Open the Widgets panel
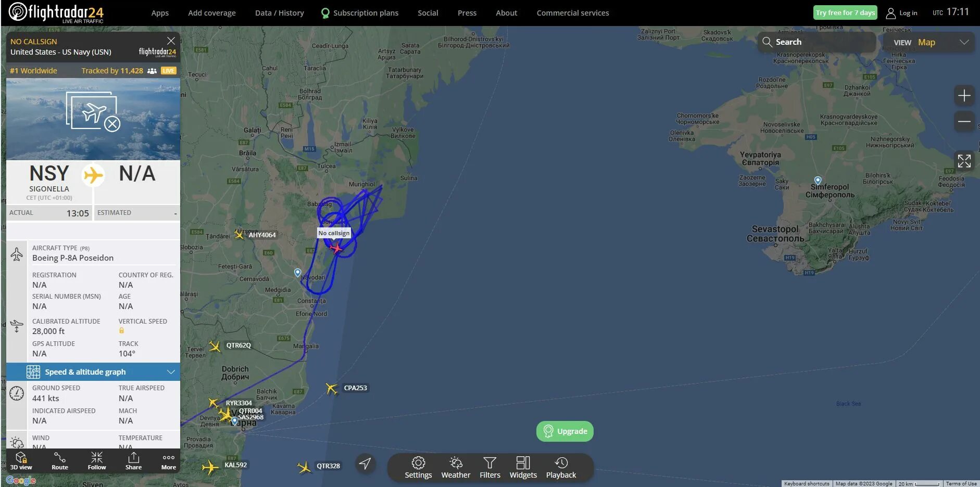980x487 pixels. coord(523,467)
